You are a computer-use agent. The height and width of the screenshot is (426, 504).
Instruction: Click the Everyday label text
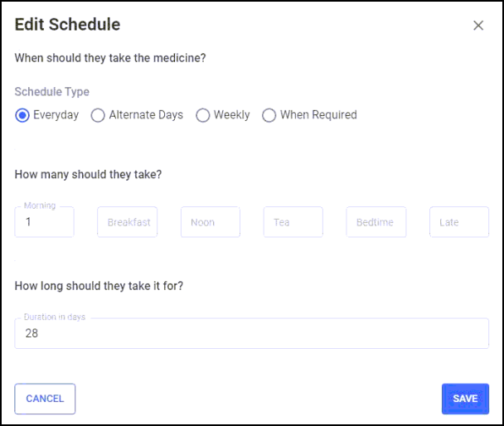[56, 115]
